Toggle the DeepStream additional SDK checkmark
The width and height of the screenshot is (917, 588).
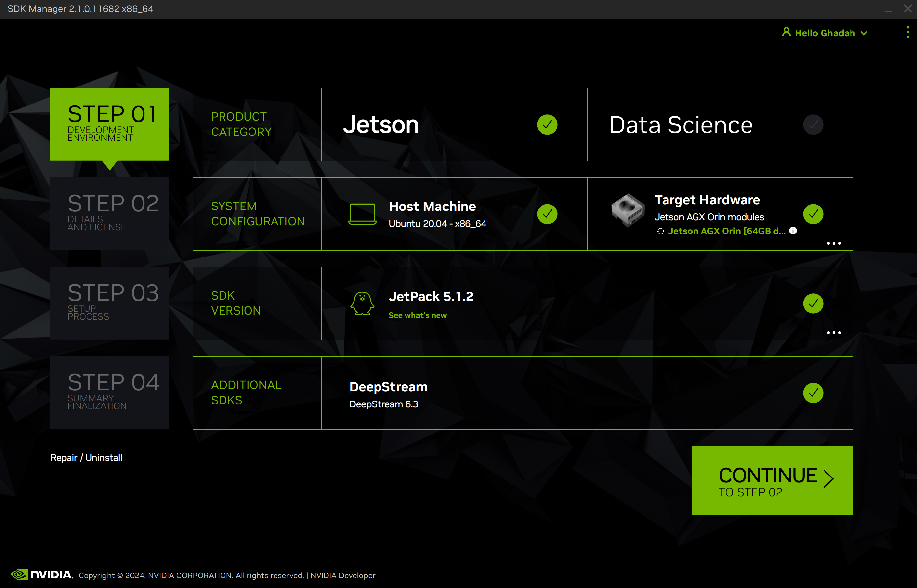[x=813, y=393]
